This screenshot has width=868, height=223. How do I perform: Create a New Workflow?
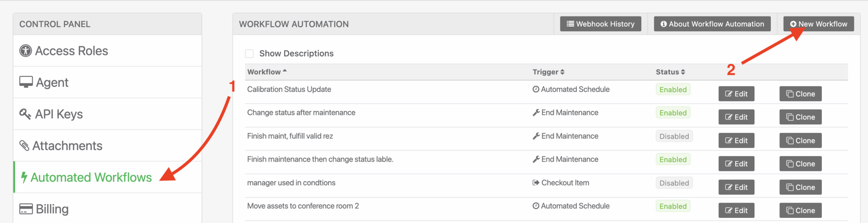pos(818,24)
